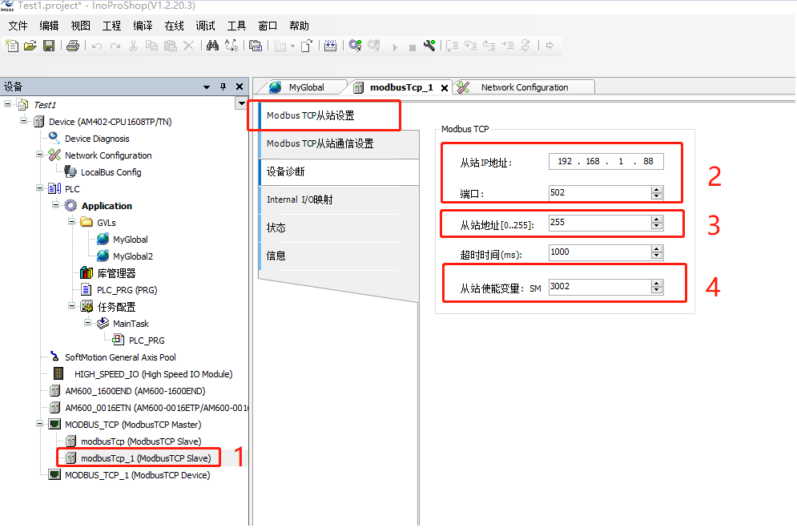Screen dimensions: 797x532
Task: Collapse the 任务配置 tree node
Action: click(x=71, y=305)
